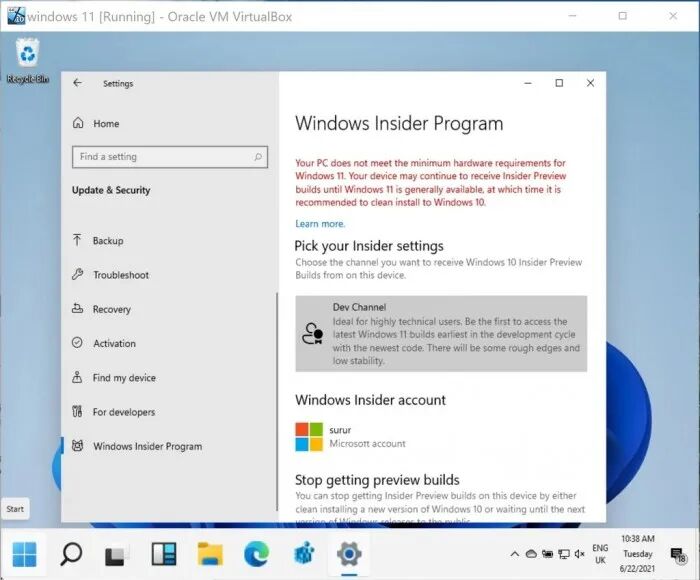Click the For developers tools icon
This screenshot has height=580, width=700.
coord(77,411)
